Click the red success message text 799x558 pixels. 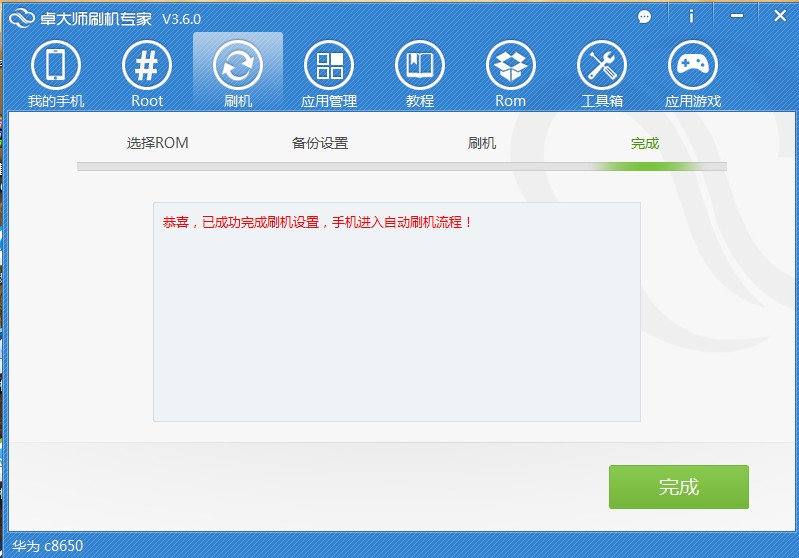point(317,222)
